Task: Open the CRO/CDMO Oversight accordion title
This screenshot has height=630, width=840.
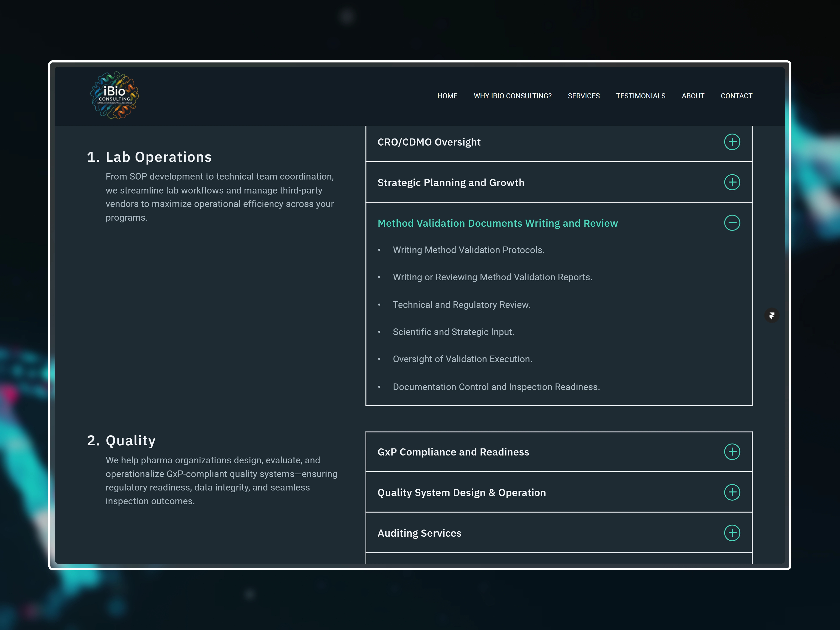Action: pyautogui.click(x=429, y=142)
